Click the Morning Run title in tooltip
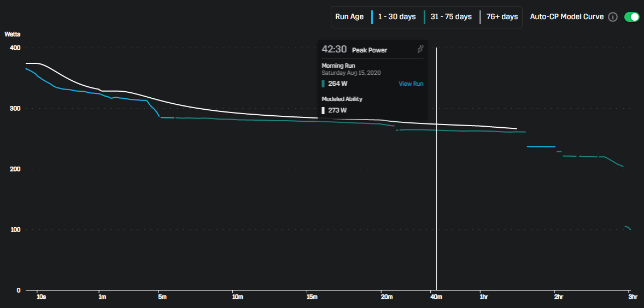Screen dimensions: 644x308 point(338,66)
